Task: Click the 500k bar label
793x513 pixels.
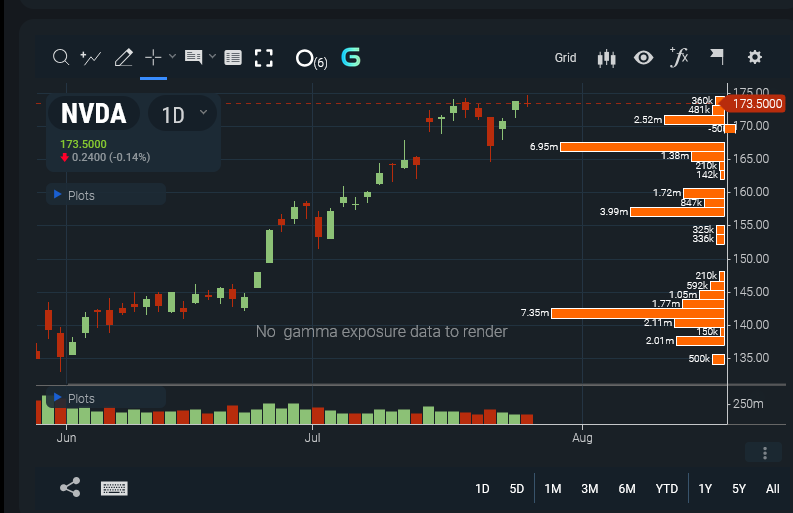Action: click(699, 359)
